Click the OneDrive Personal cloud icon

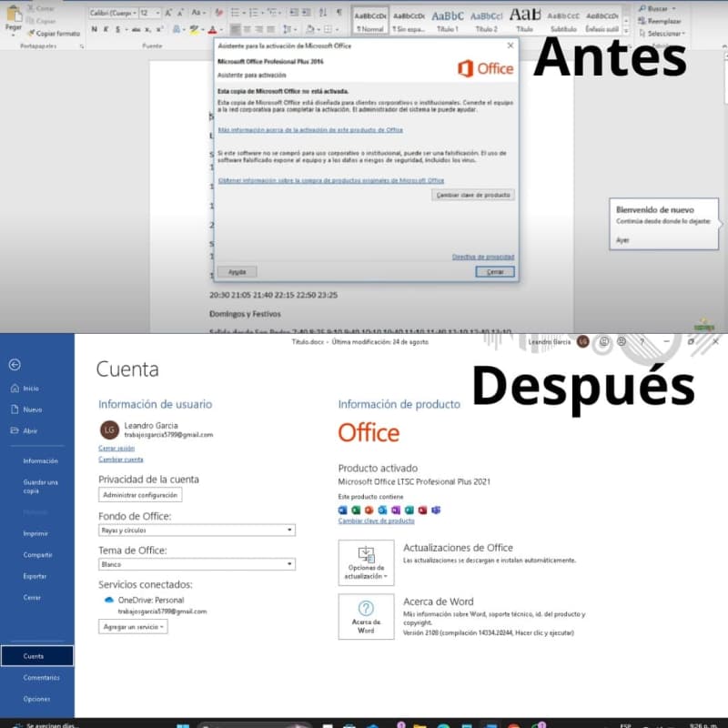tap(109, 601)
